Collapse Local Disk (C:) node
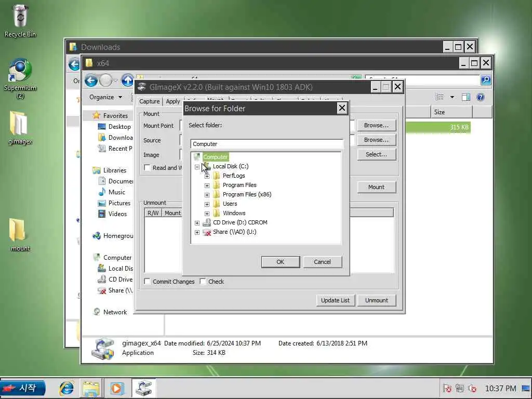 pyautogui.click(x=197, y=167)
